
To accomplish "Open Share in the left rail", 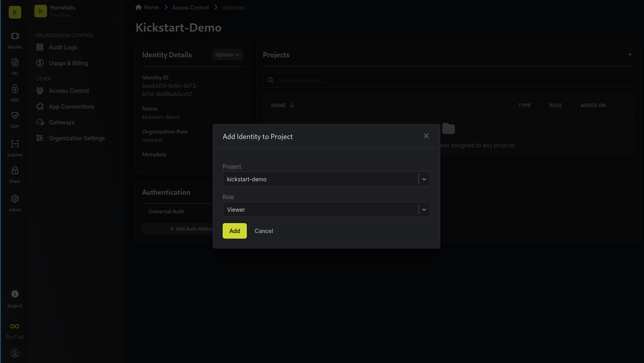I will (x=15, y=175).
